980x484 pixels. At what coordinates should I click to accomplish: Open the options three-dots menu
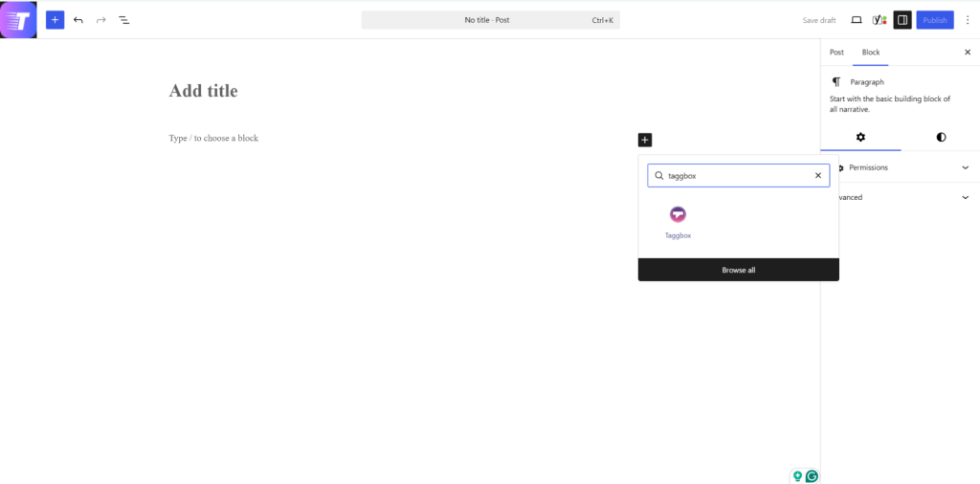tap(968, 20)
